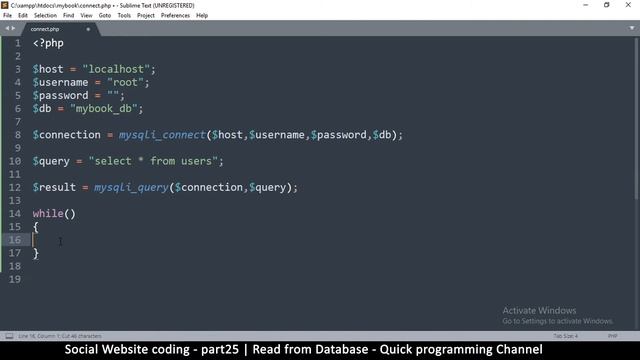Image resolution: width=640 pixels, height=360 pixels.
Task: Click the vertical scrollbar of the editor
Action: click(x=636, y=118)
